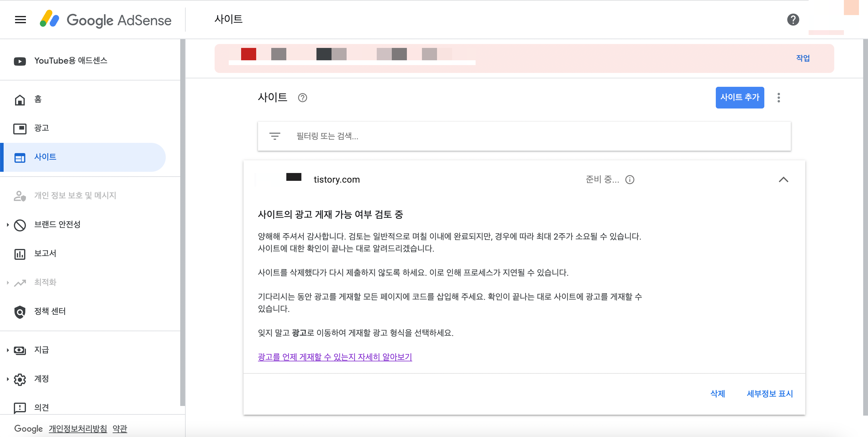Click the filter icon in search bar
The height and width of the screenshot is (437, 868).
pyautogui.click(x=275, y=136)
